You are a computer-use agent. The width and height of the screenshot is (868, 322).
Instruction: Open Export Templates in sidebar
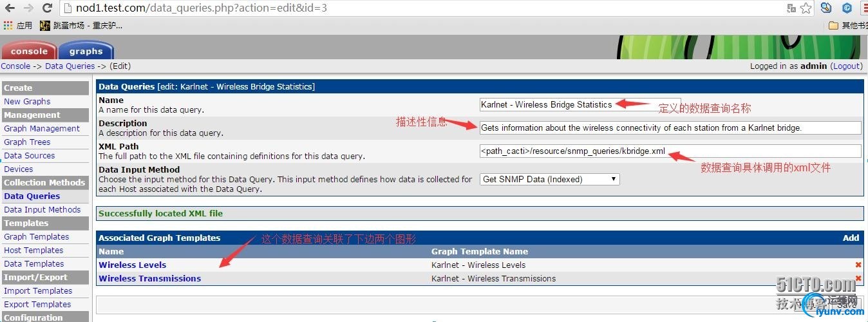(37, 304)
